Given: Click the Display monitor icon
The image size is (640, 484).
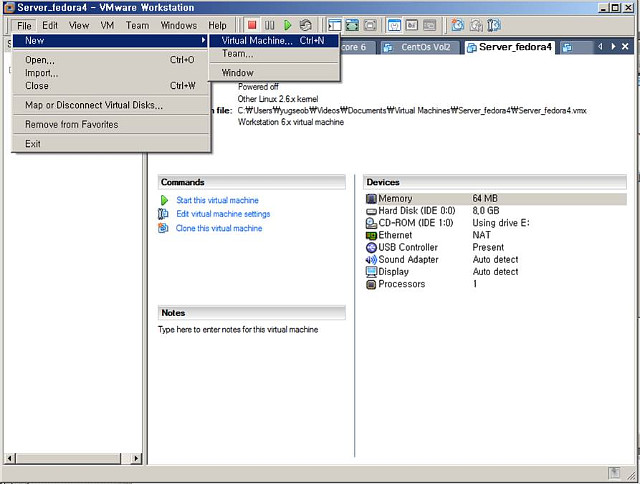Looking at the screenshot, I should 371,272.
